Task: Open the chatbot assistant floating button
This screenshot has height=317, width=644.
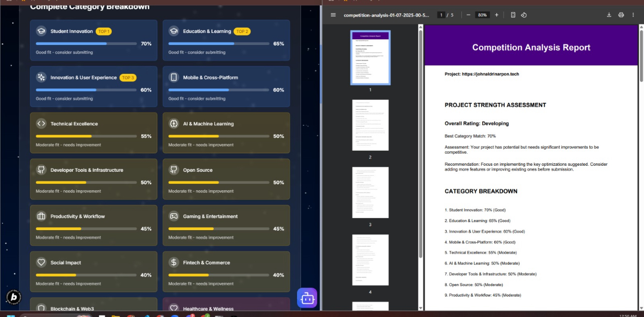Action: click(x=307, y=298)
